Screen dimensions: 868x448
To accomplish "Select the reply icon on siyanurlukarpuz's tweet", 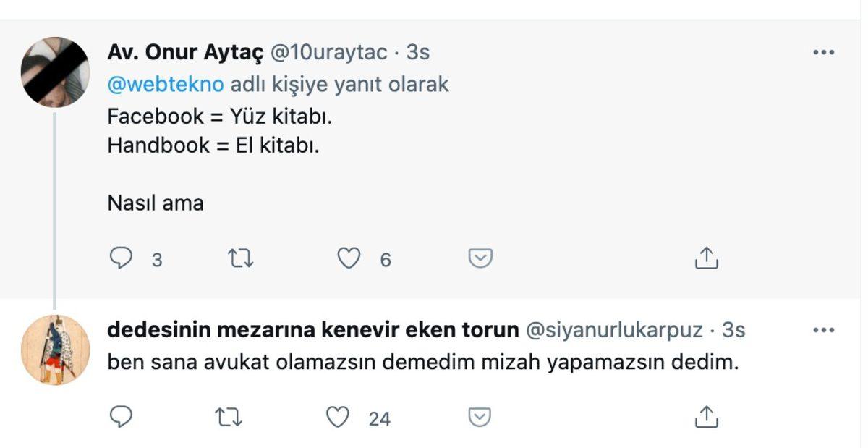I will (120, 414).
